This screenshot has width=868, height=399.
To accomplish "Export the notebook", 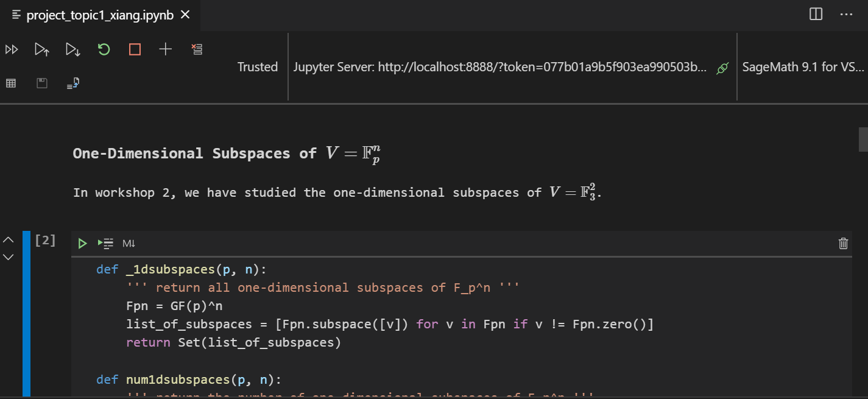I will coord(72,82).
